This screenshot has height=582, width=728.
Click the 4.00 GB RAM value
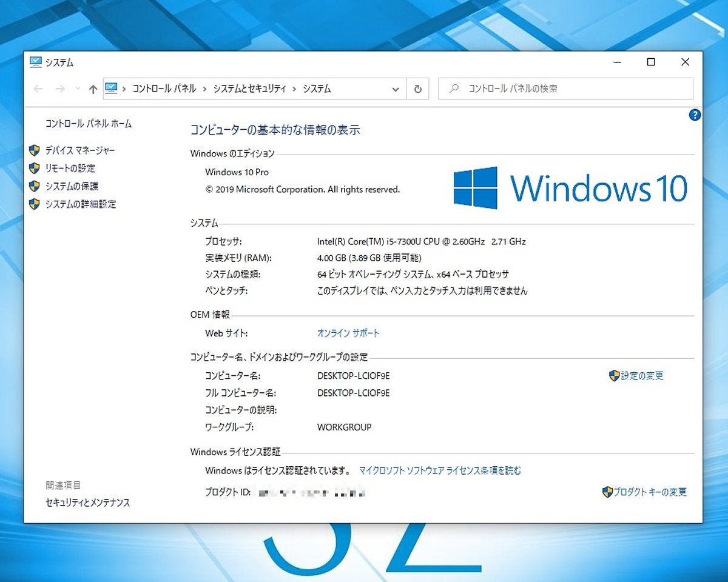coord(369,258)
